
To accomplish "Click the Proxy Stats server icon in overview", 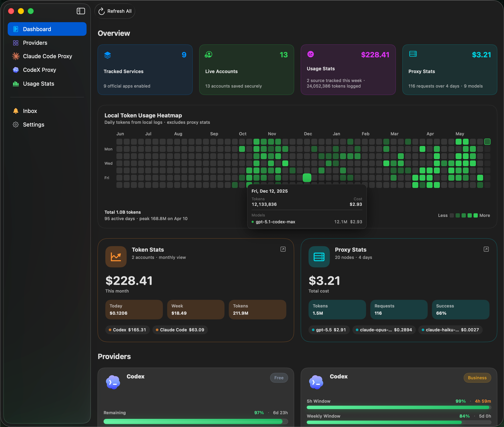I will pyautogui.click(x=413, y=54).
